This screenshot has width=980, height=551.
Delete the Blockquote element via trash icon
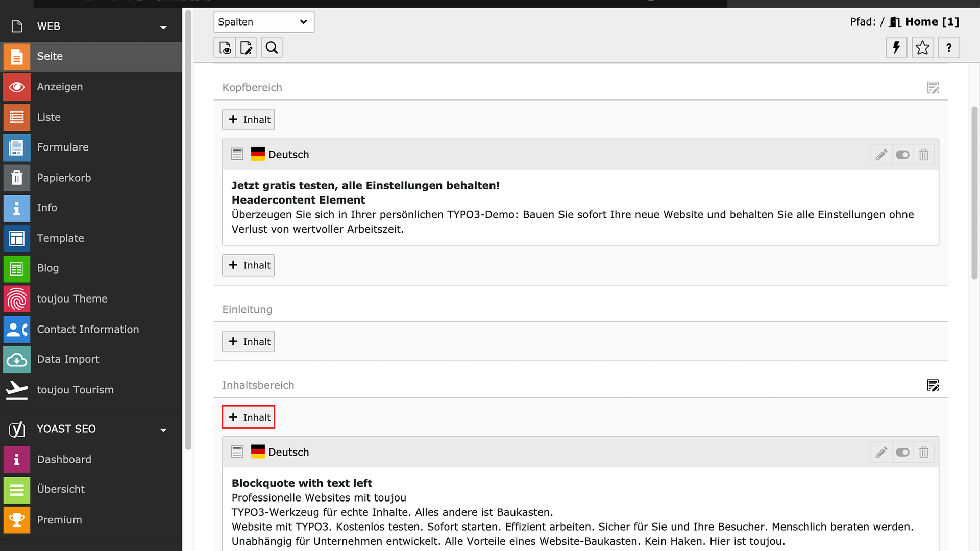[x=923, y=453]
